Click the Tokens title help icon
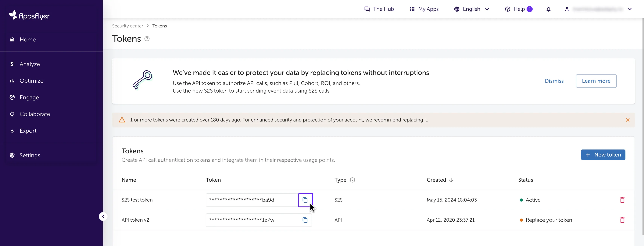The image size is (644, 246). tap(147, 39)
